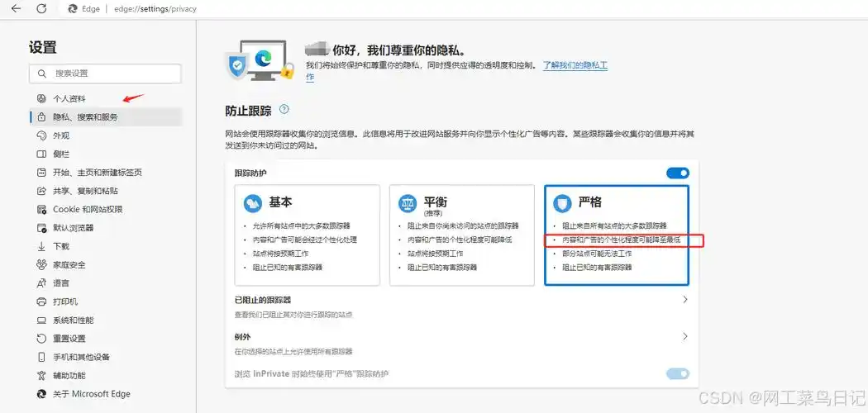Click the page refresh icon
This screenshot has height=413, width=868.
pos(41,8)
